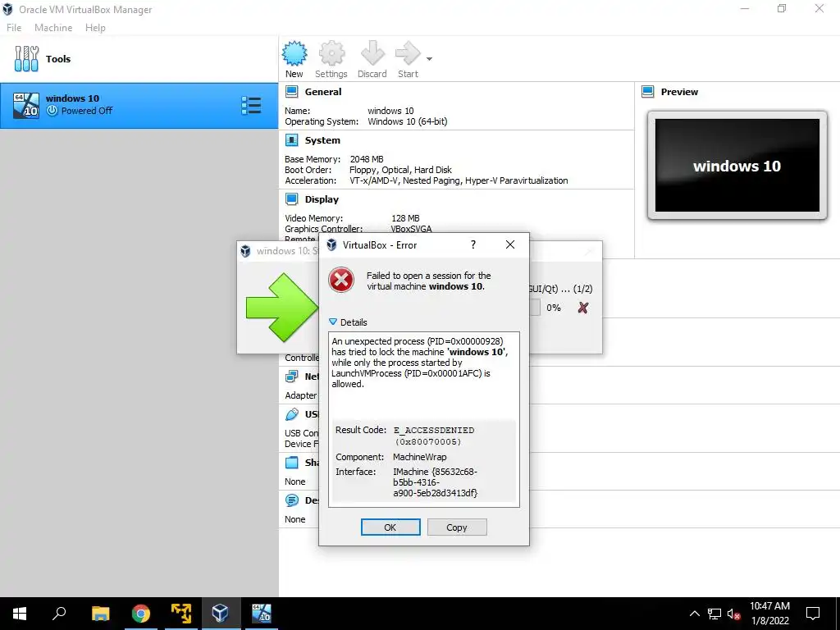Open the windows 10 VM list menu icon
The height and width of the screenshot is (630, 840).
point(251,106)
